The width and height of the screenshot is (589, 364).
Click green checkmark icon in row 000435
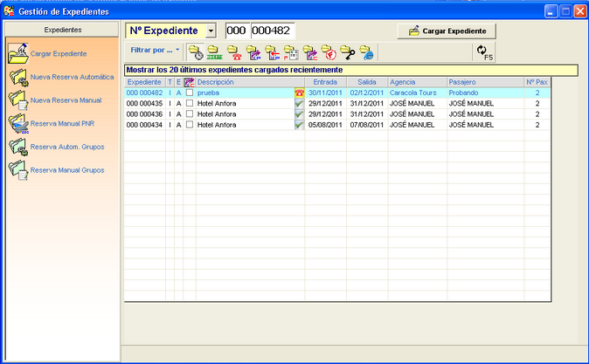300,103
